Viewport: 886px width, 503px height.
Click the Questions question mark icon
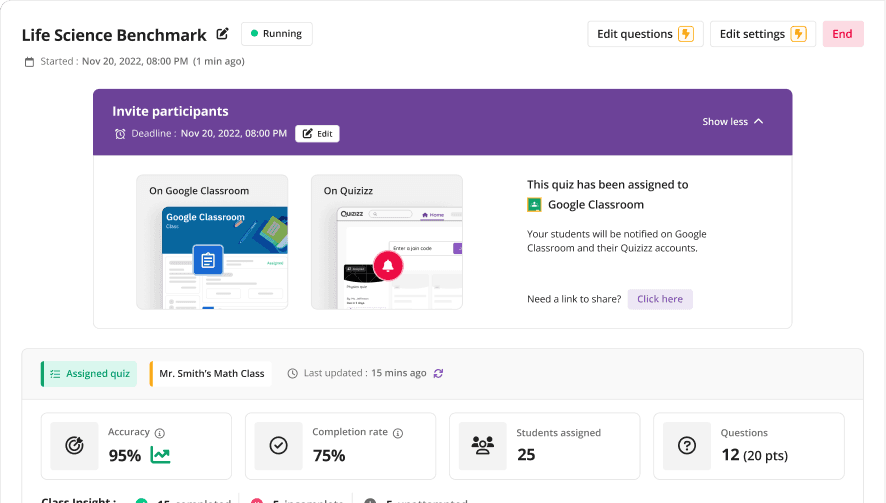[687, 445]
